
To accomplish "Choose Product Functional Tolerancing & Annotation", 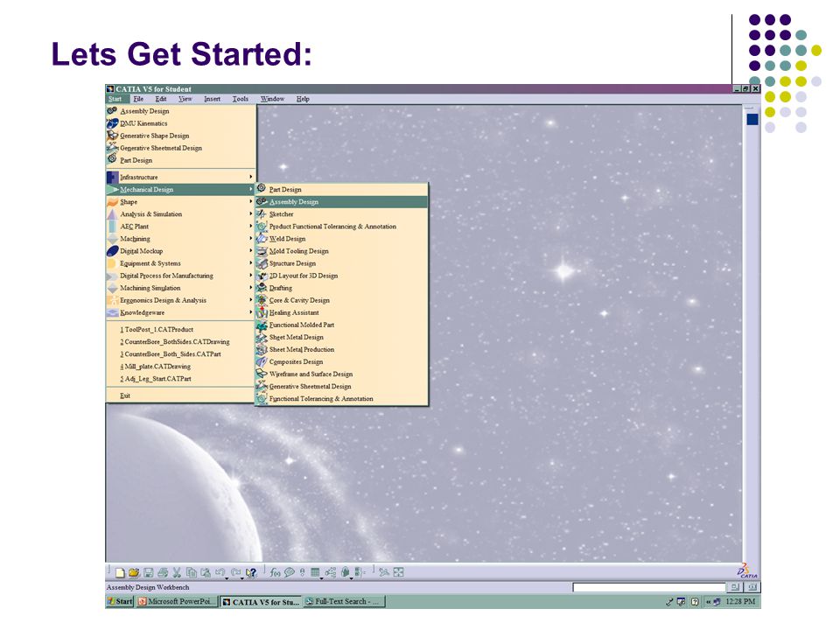I will pos(342,226).
